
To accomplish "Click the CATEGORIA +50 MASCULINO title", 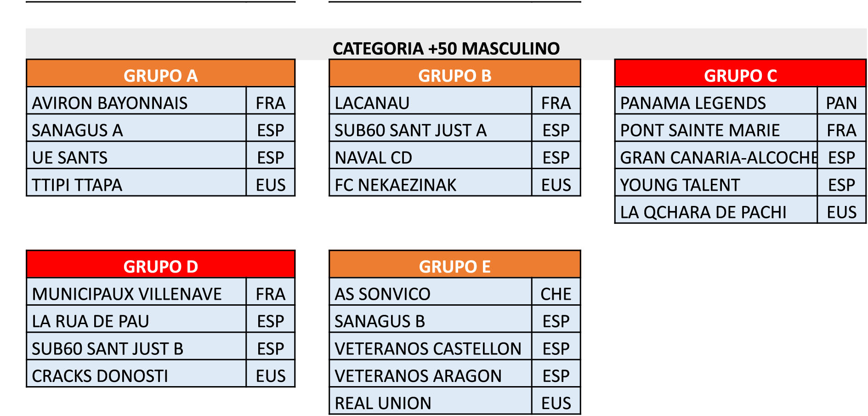I will 446,48.
